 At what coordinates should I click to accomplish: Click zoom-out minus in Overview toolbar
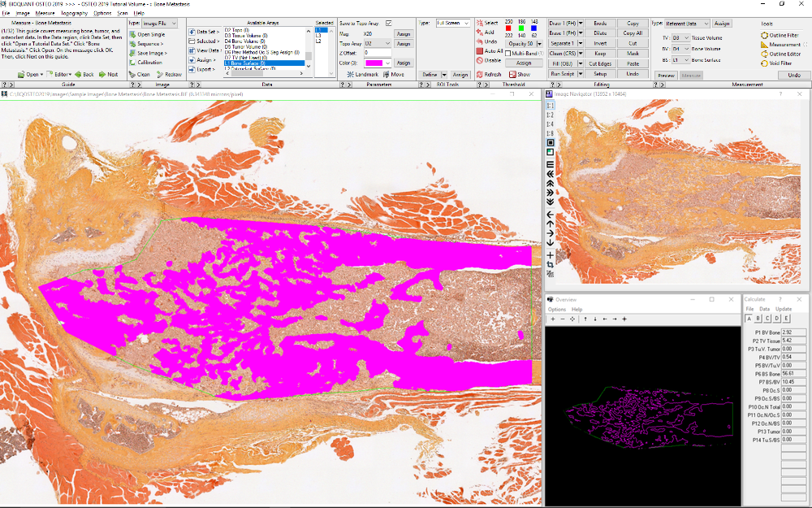coord(563,319)
